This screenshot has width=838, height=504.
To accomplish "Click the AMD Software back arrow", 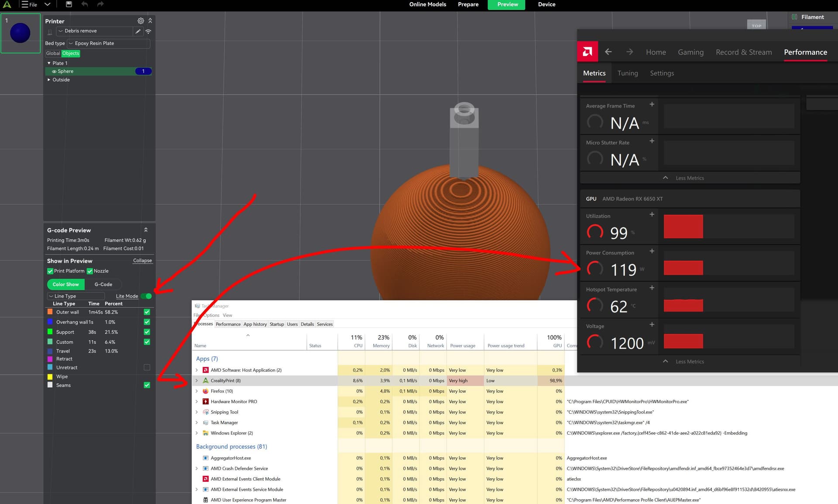I will pyautogui.click(x=608, y=52).
